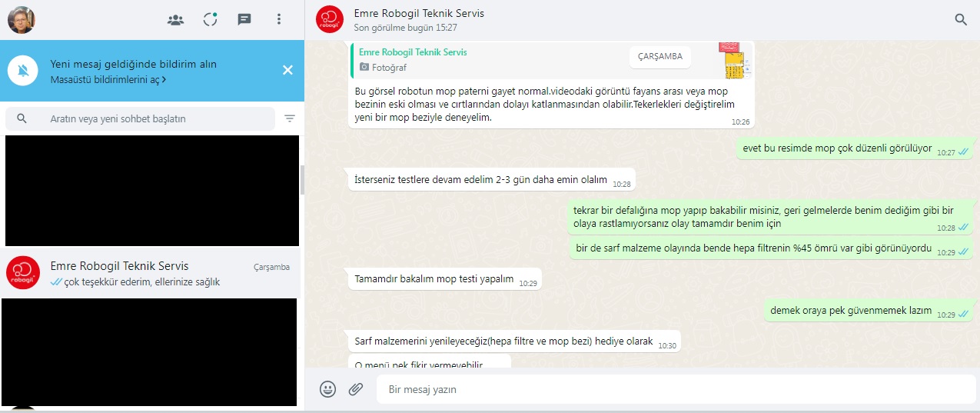
Task: Select the "O menü pek fikir vermeyebilir" message
Action: 430,362
